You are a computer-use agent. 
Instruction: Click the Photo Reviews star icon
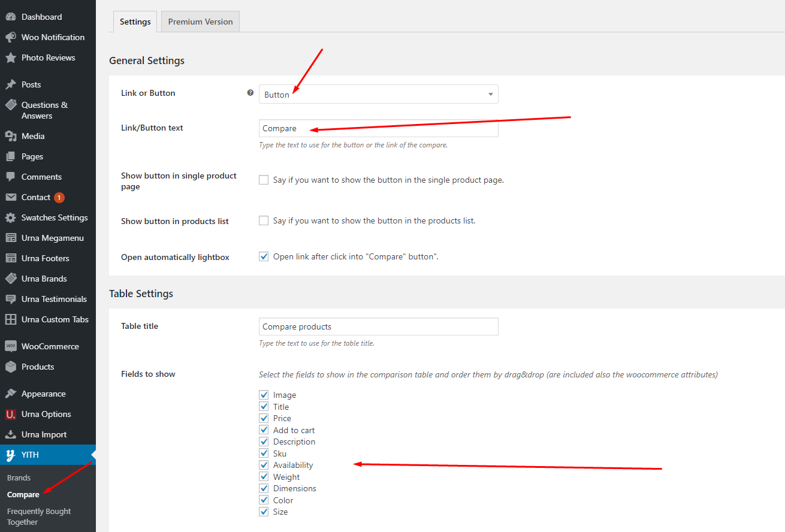[11, 58]
